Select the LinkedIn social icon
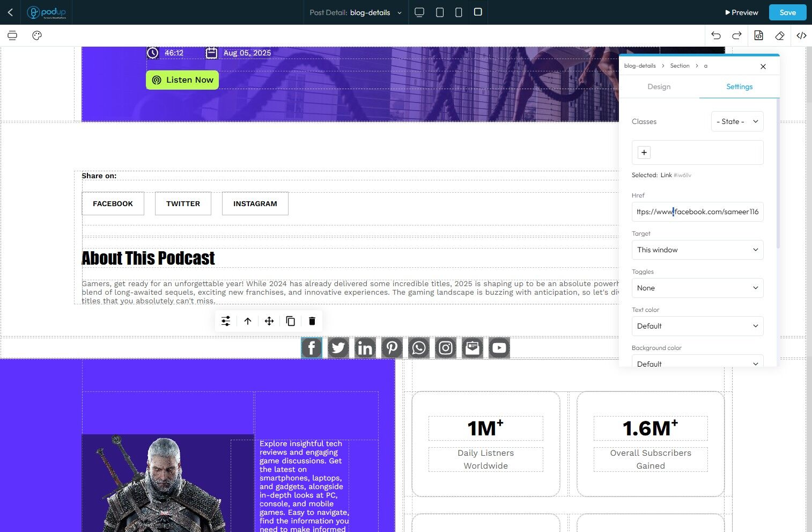Screen dimensions: 812x532 tap(365, 348)
